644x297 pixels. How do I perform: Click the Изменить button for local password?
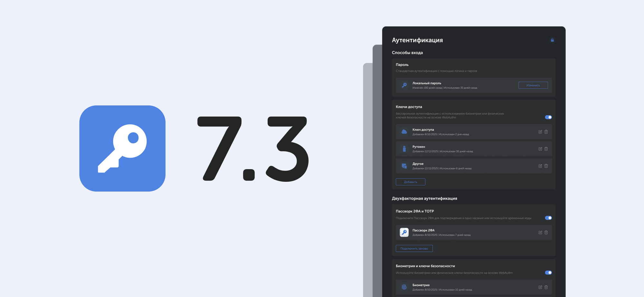click(x=533, y=85)
